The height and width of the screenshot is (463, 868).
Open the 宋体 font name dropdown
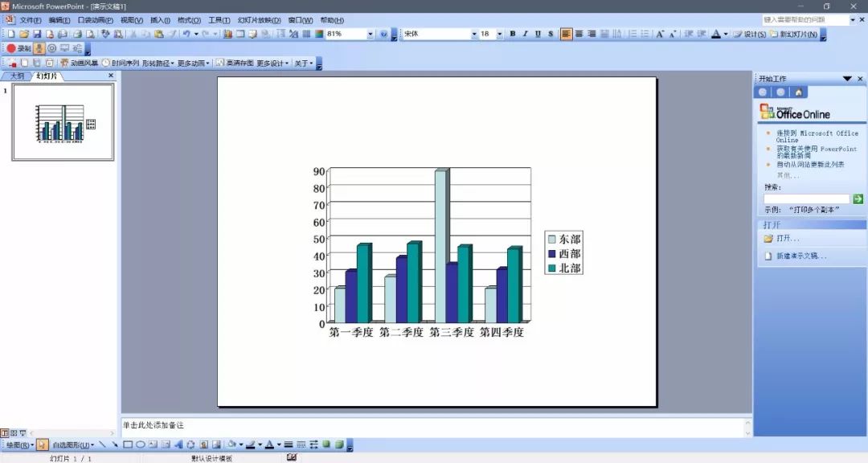(474, 34)
